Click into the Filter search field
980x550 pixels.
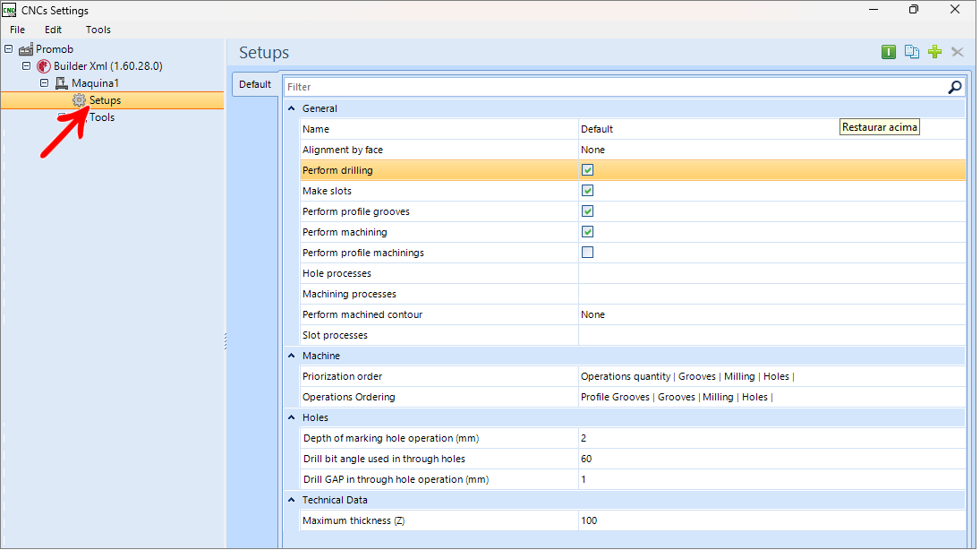pos(615,87)
